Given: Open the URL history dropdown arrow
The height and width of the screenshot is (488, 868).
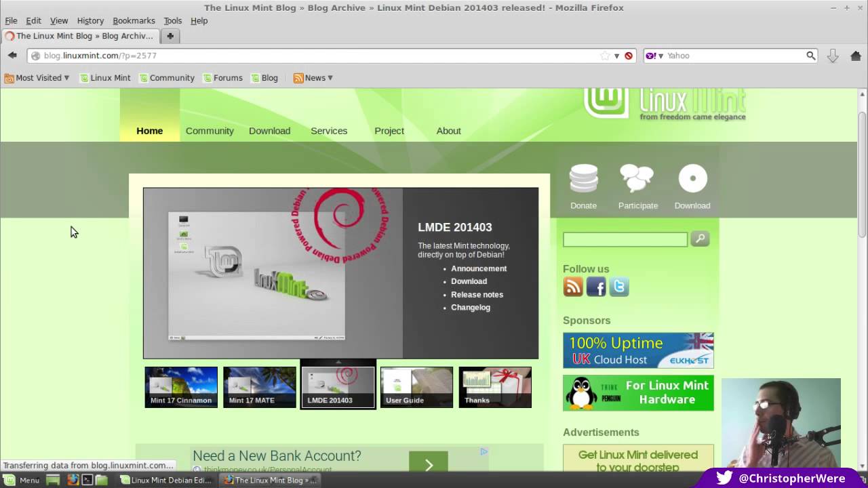Looking at the screenshot, I should (x=616, y=56).
